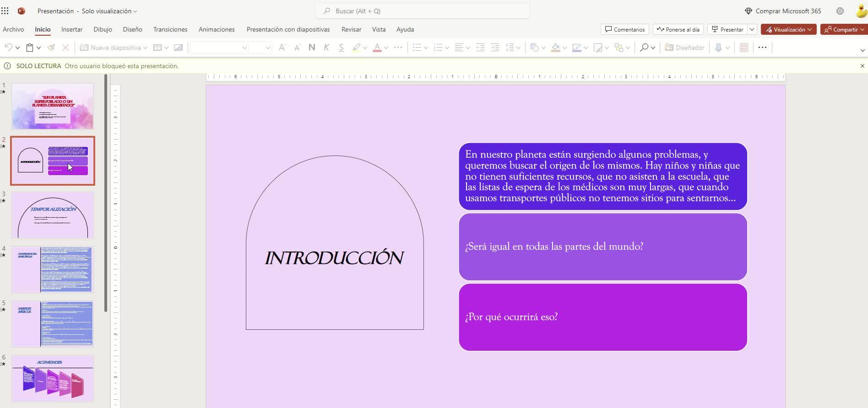
Task: Expand the Visualización mode dropdown
Action: tap(788, 30)
